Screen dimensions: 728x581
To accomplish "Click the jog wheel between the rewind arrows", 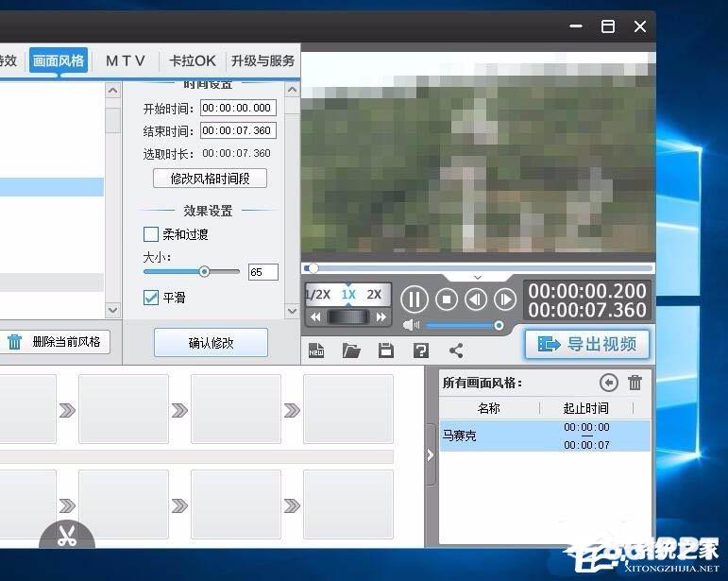I will (348, 317).
